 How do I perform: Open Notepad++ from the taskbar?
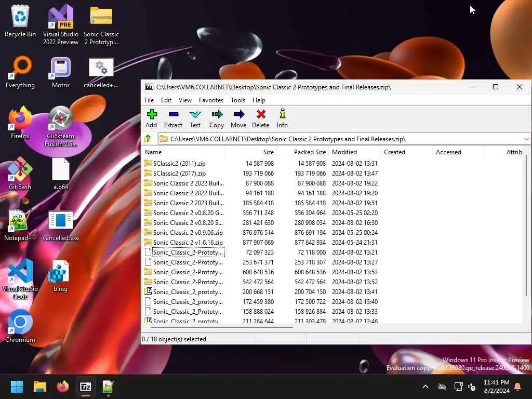[108, 387]
